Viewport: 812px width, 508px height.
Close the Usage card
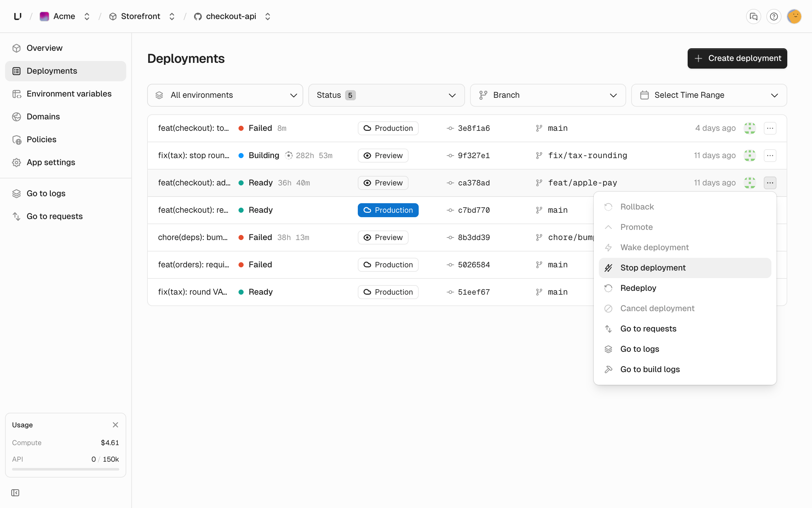pos(115,425)
